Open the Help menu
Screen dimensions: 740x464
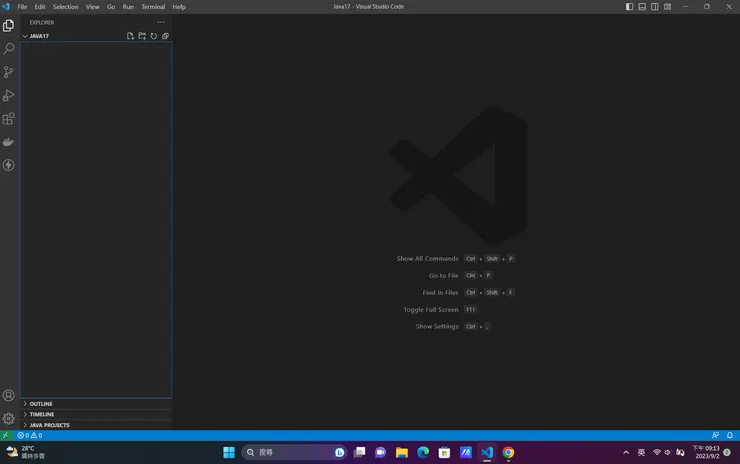point(179,7)
